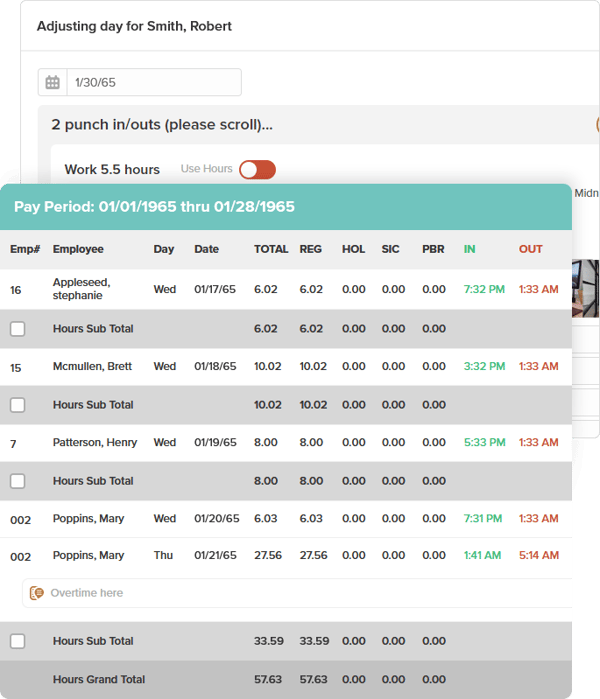Check Hours Sub Total box under Patterson
This screenshot has width=600, height=699.
pos(17,481)
